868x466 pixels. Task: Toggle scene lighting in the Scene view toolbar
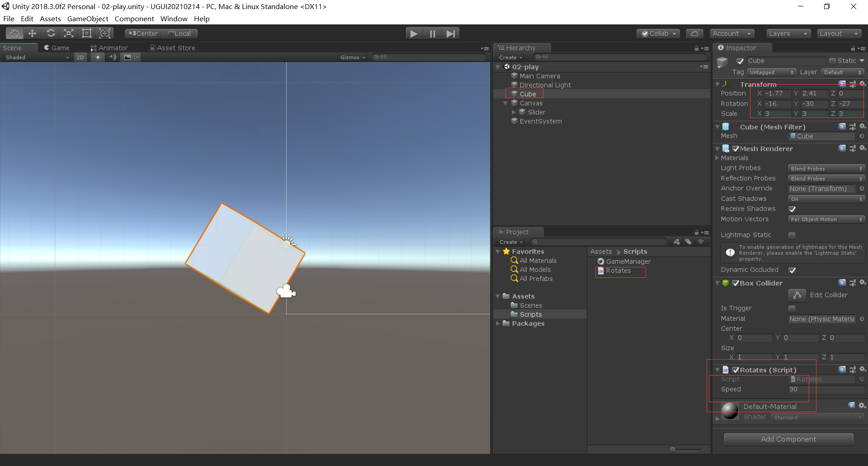(x=98, y=57)
